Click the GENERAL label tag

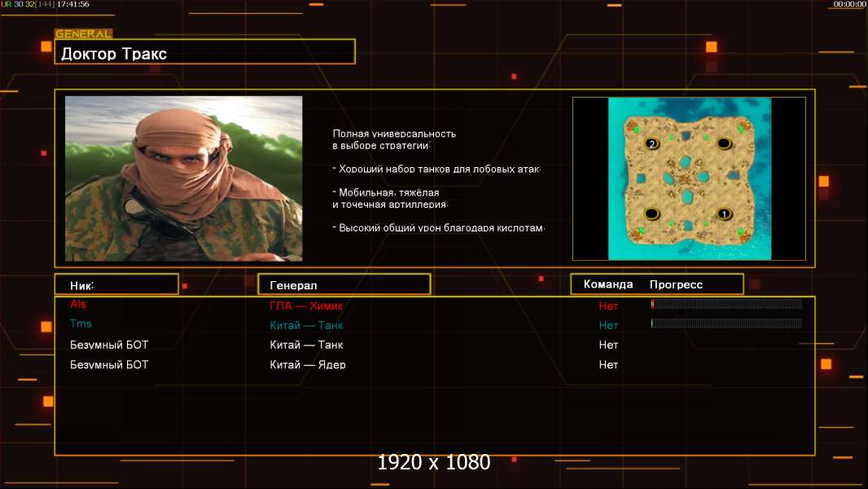tap(84, 33)
